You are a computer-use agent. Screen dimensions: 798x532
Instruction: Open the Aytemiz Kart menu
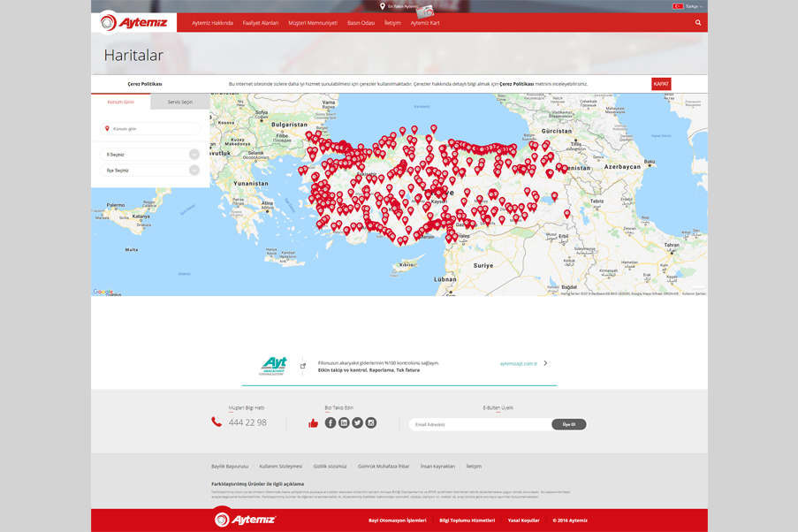pos(425,23)
